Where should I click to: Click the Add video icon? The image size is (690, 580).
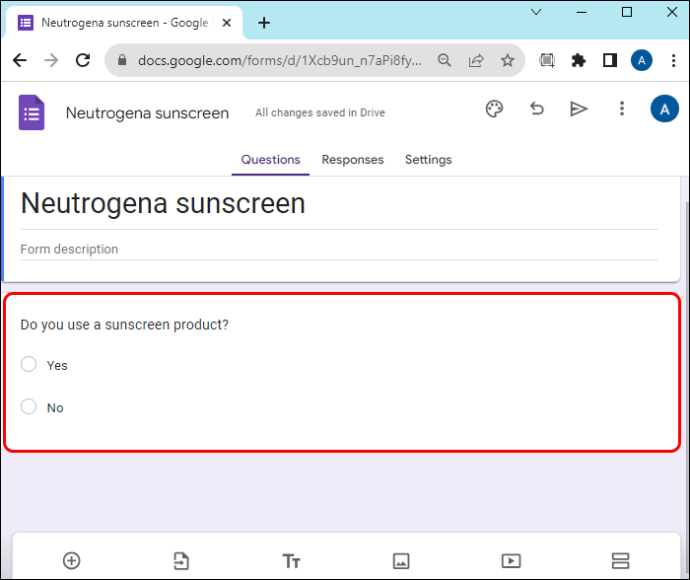tap(511, 561)
